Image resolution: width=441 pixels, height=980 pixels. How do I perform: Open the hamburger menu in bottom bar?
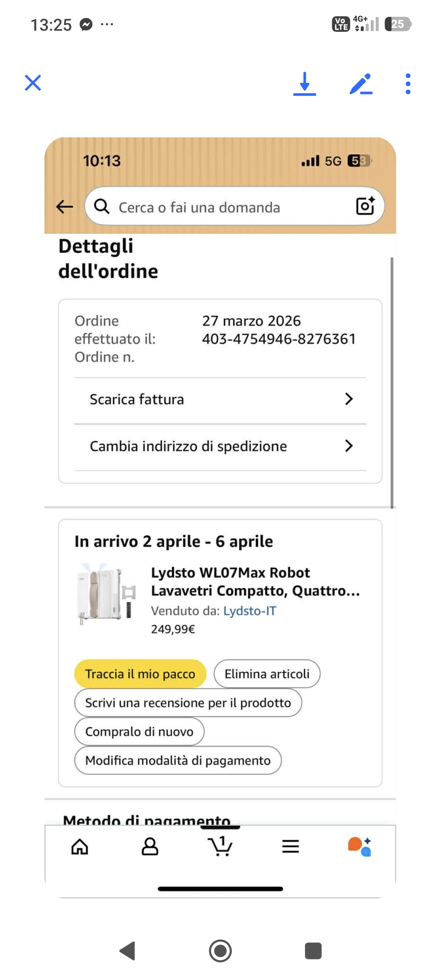coord(290,847)
